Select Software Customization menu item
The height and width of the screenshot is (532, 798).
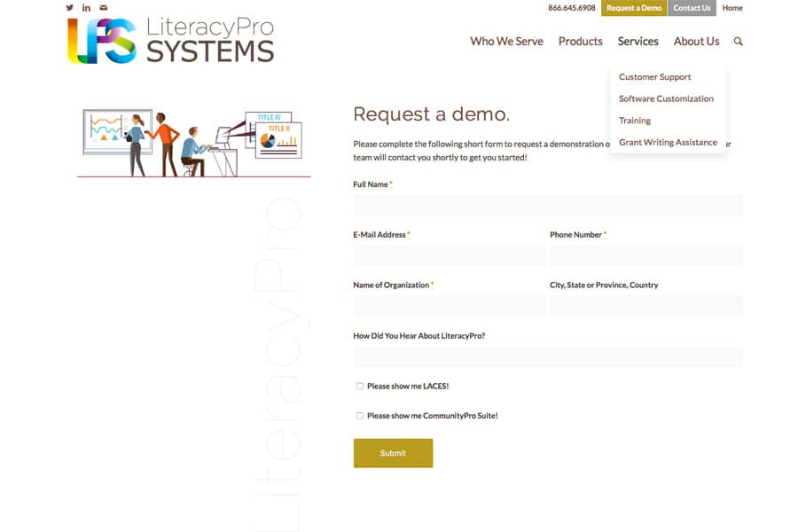pos(666,98)
